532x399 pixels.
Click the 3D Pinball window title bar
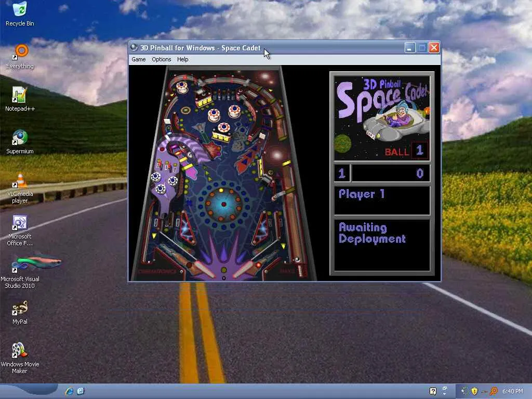[266, 48]
